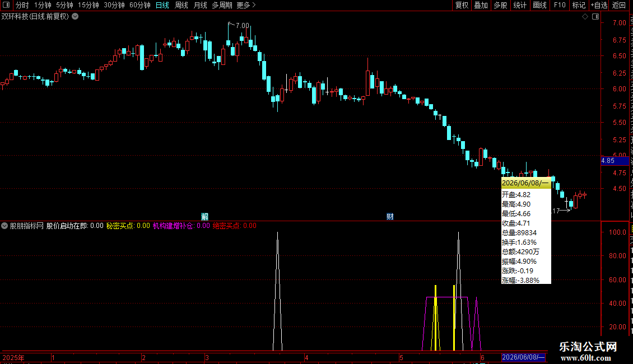Open the 统计 statistics button

pyautogui.click(x=520, y=5)
